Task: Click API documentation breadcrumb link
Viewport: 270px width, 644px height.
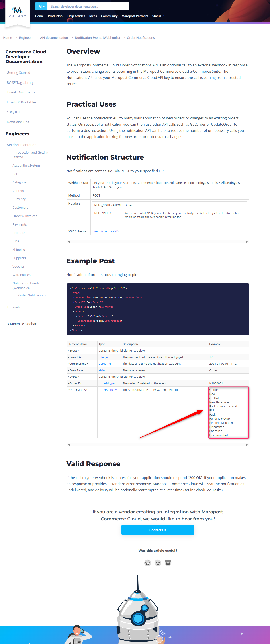Action: pos(54,38)
